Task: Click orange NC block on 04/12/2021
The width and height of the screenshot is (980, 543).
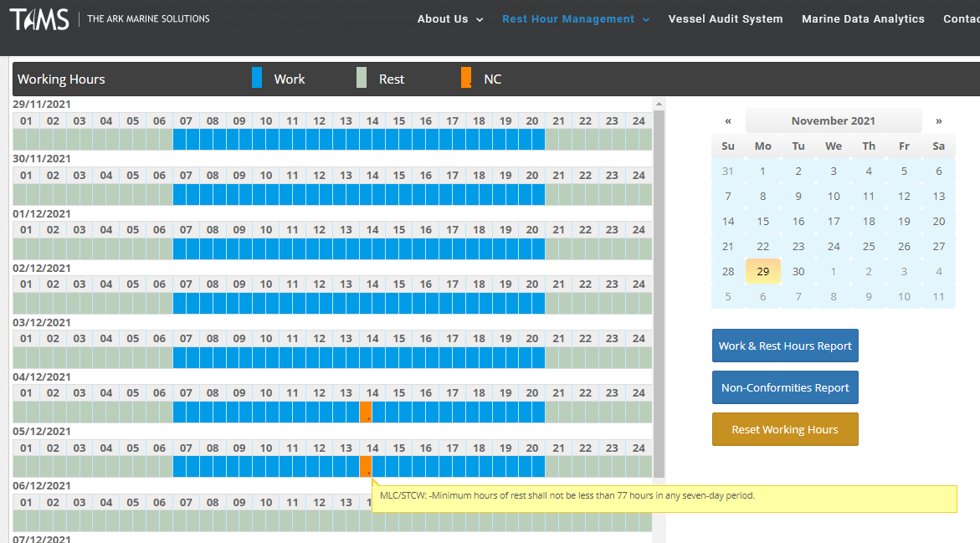Action: point(366,412)
